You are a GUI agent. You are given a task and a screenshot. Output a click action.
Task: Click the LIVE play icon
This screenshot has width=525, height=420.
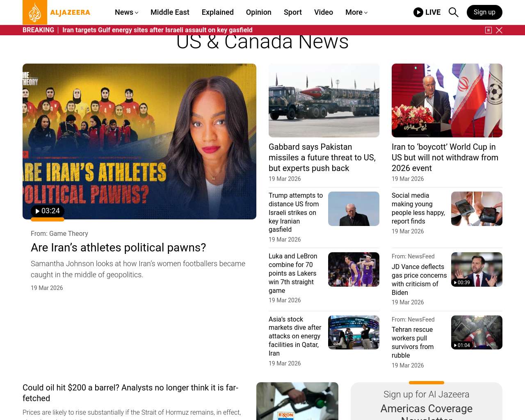[418, 12]
